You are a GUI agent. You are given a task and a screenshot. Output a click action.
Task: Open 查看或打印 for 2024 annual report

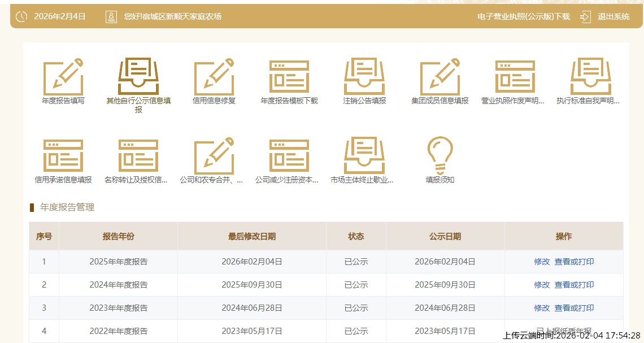(574, 285)
